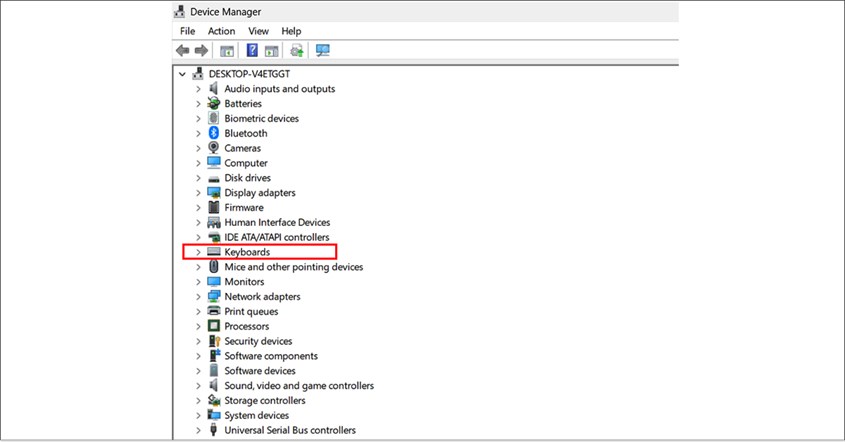
Task: Click the Storage controllers icon
Action: click(214, 400)
